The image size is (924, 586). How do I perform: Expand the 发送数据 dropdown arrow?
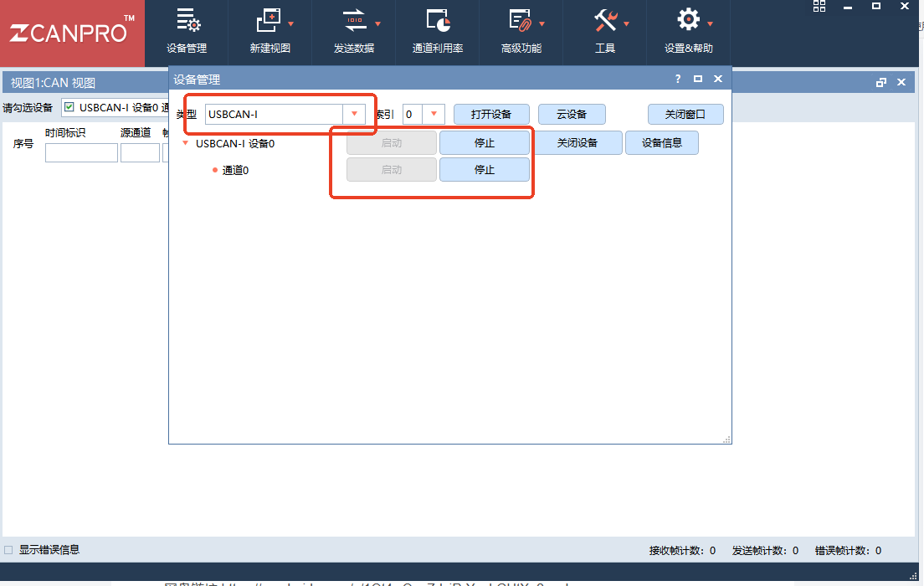tap(377, 24)
